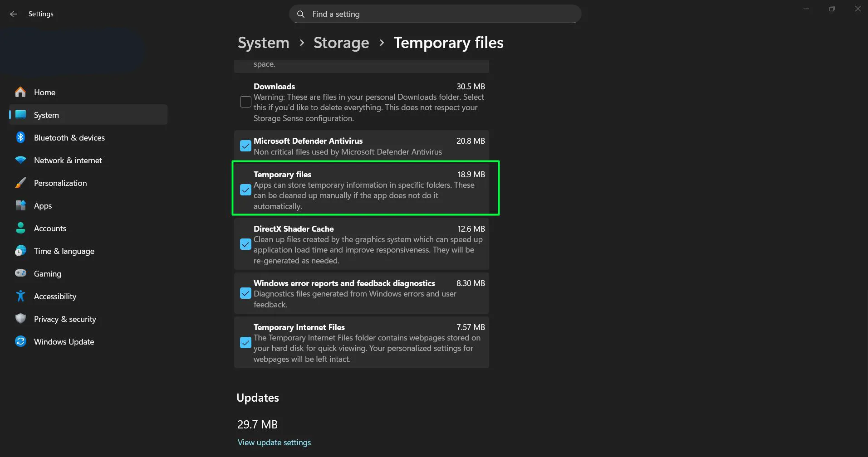Select the Personalization brush icon
The width and height of the screenshot is (868, 457).
click(x=20, y=183)
